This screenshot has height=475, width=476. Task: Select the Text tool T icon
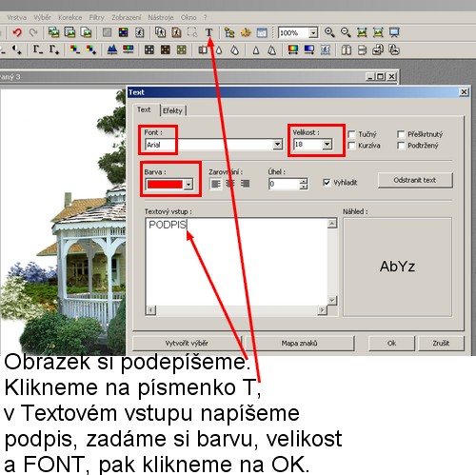click(x=208, y=32)
